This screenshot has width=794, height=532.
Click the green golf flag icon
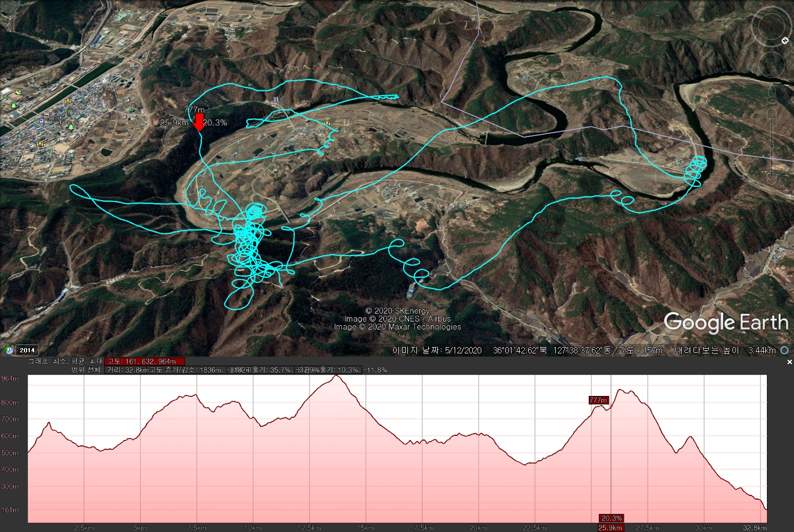(69, 112)
